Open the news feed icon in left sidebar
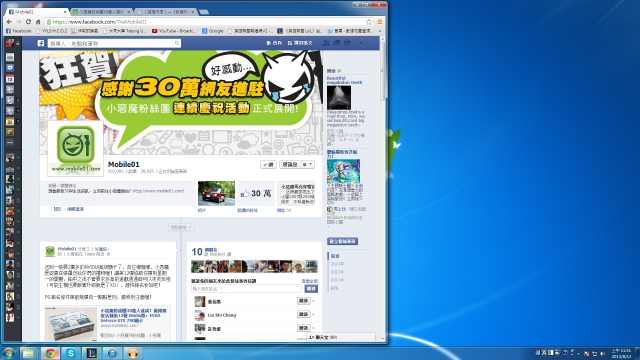640x360 pixels. click(x=10, y=57)
